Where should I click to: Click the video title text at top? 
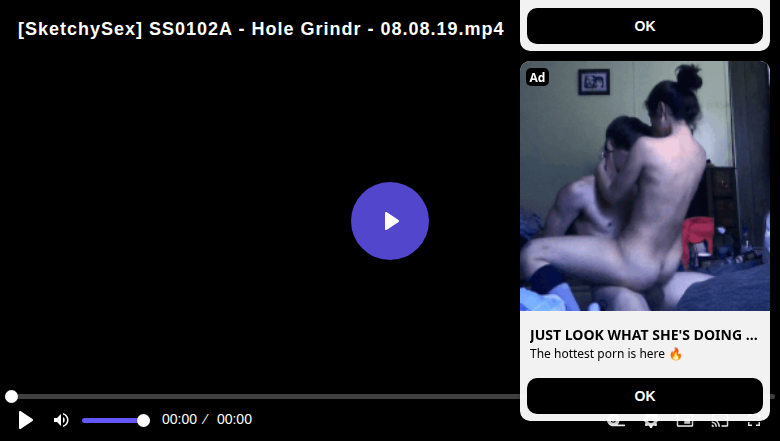point(261,29)
